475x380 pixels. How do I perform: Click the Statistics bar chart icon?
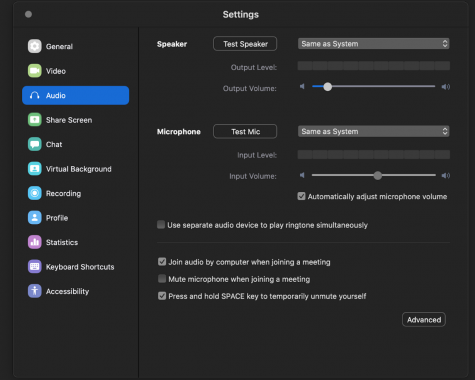click(x=35, y=242)
